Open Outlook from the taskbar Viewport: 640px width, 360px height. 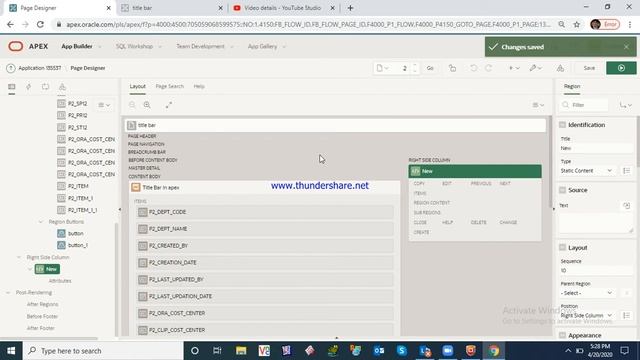point(379,351)
